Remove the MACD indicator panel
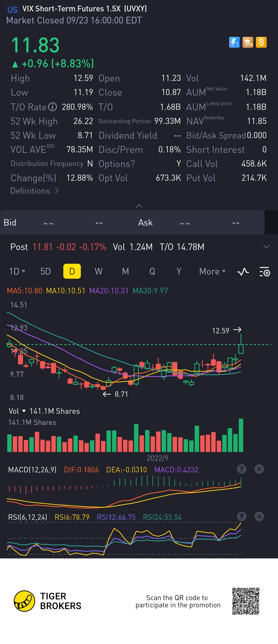278x644 pixels. pos(259,469)
